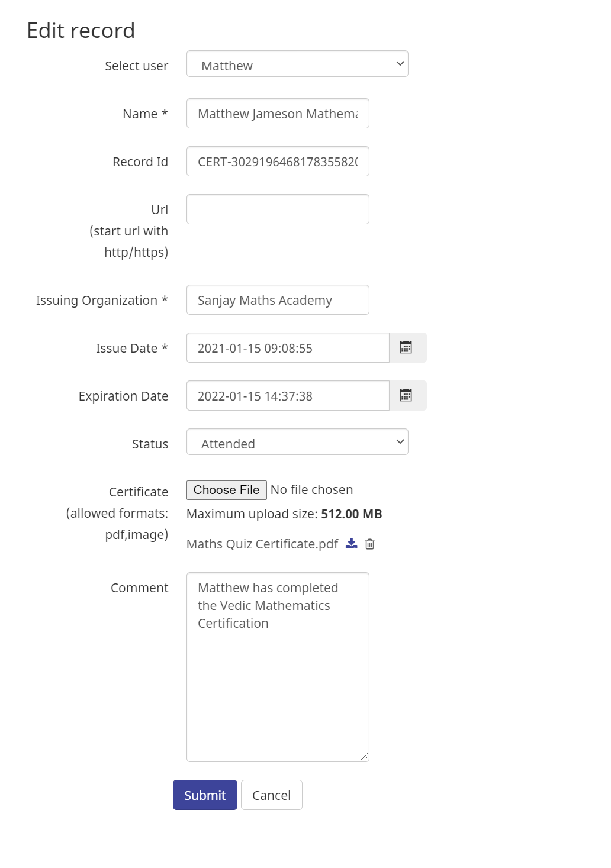
Task: Click the Select user dropdown arrow
Action: pyautogui.click(x=400, y=64)
